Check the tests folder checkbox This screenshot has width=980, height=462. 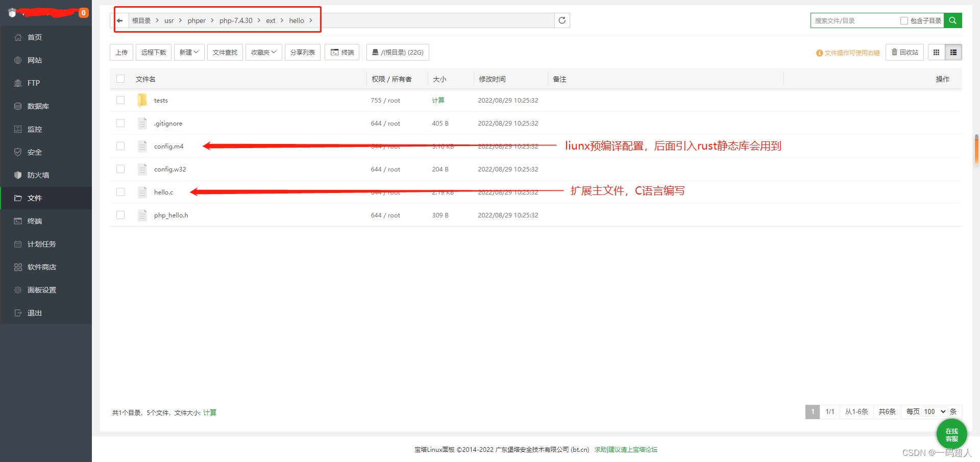point(120,100)
